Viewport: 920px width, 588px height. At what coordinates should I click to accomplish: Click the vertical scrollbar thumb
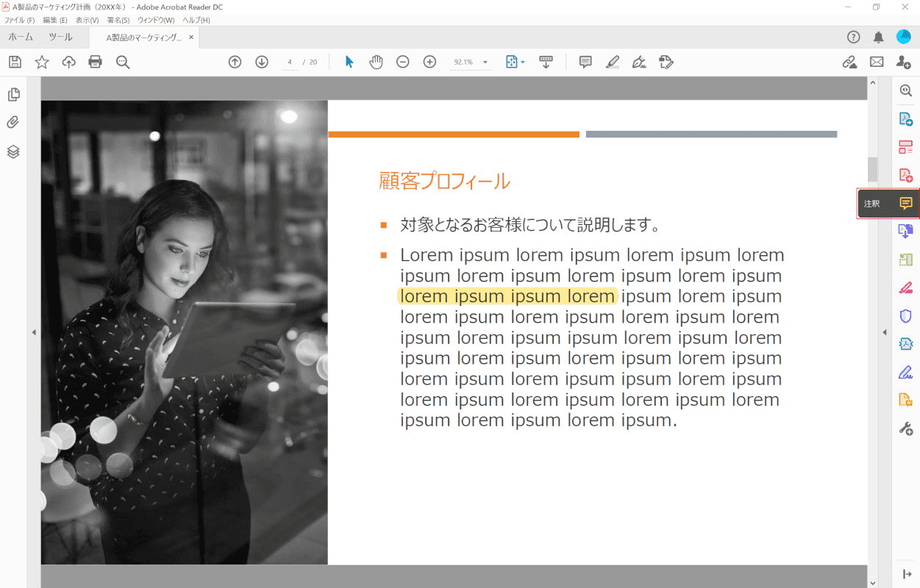[x=873, y=169]
